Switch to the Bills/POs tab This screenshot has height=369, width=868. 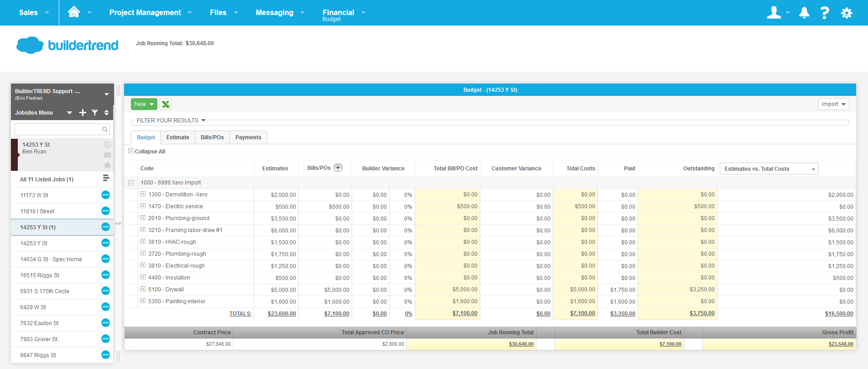coord(212,137)
